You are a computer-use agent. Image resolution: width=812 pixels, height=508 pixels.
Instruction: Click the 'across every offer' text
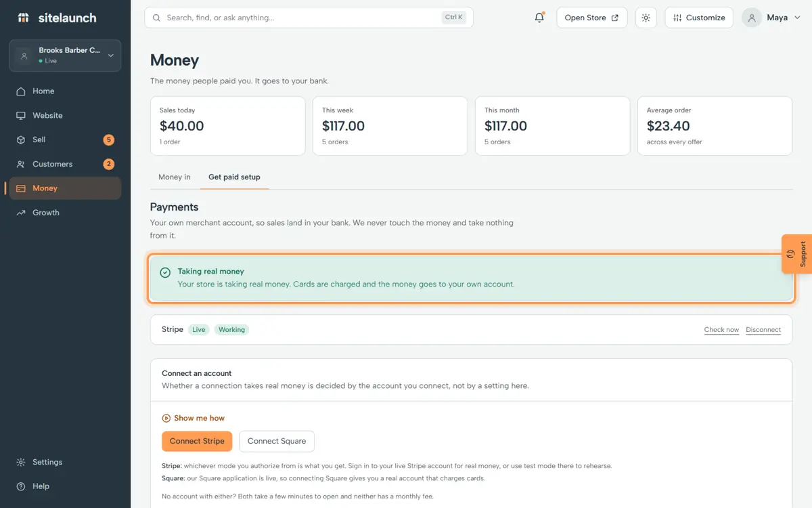click(675, 142)
